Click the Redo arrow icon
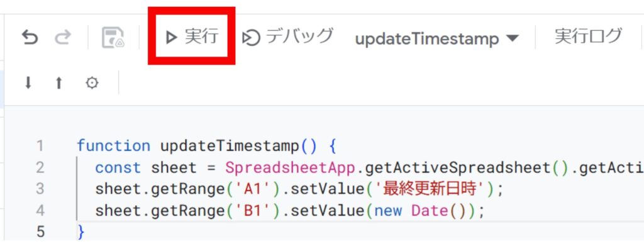Screen dimensions: 644x244 pos(63,38)
